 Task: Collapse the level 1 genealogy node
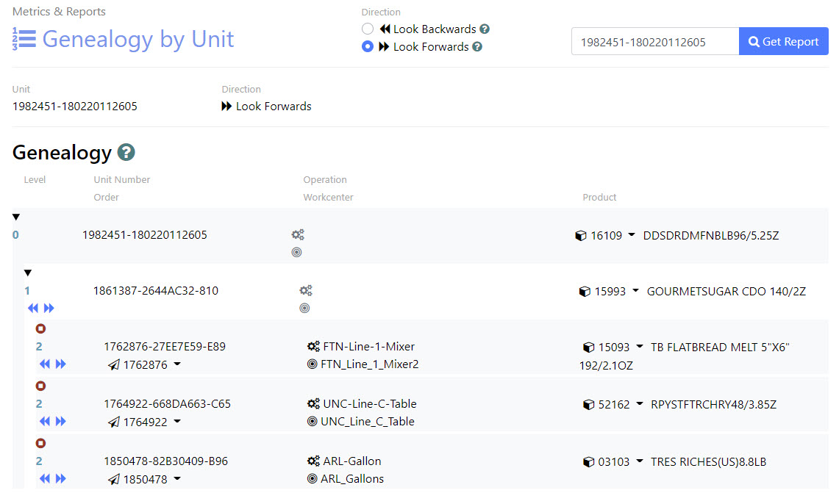(28, 273)
